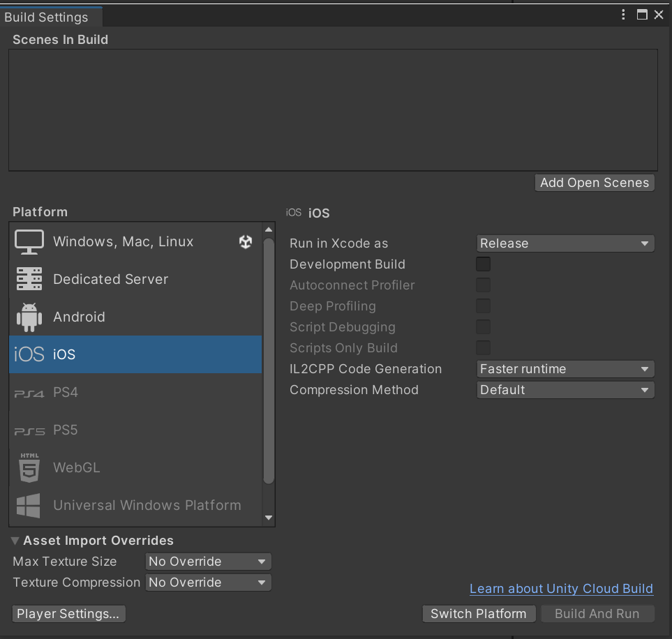This screenshot has height=639, width=672.
Task: Click the Run in Xcode as label
Action: click(338, 243)
